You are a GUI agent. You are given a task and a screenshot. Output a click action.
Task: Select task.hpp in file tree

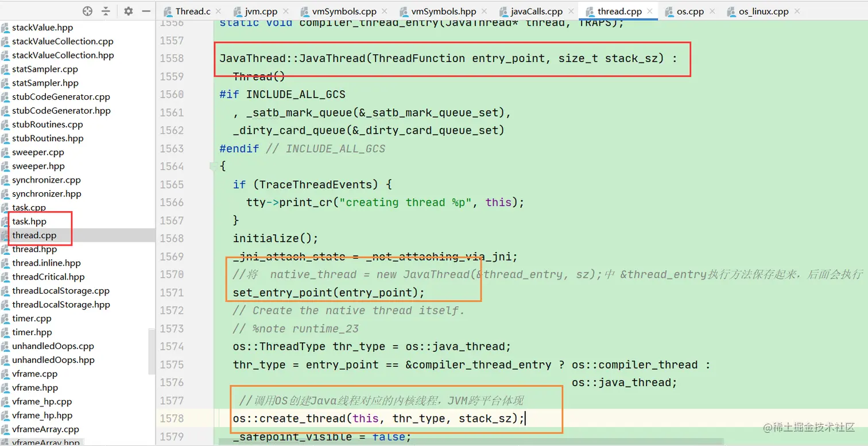tap(29, 222)
